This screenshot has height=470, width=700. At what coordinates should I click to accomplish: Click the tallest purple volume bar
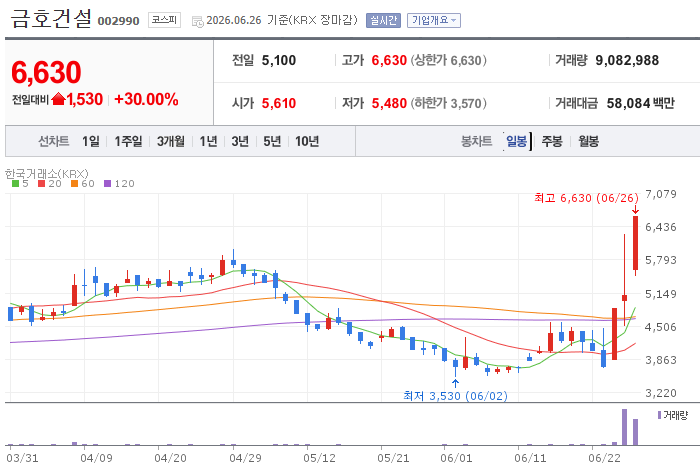pyautogui.click(x=625, y=427)
